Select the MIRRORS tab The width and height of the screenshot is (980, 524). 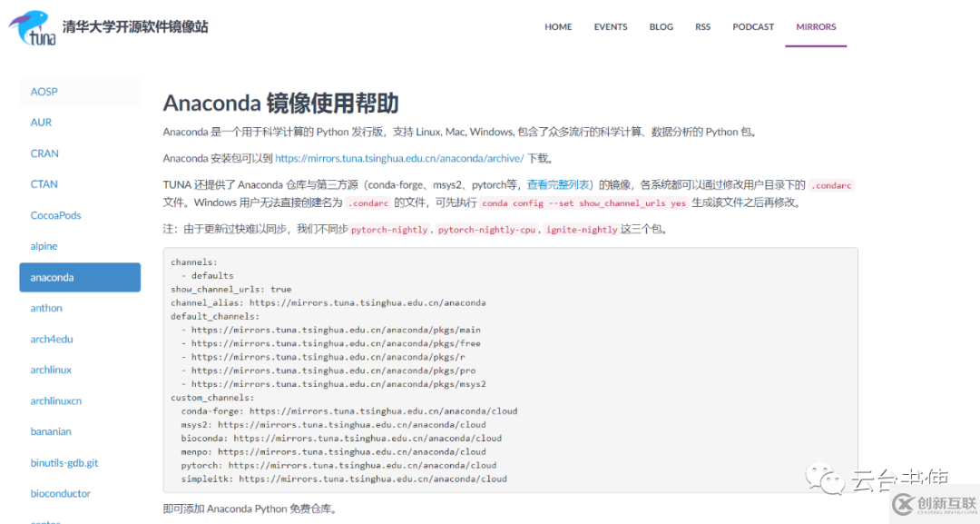tap(816, 27)
